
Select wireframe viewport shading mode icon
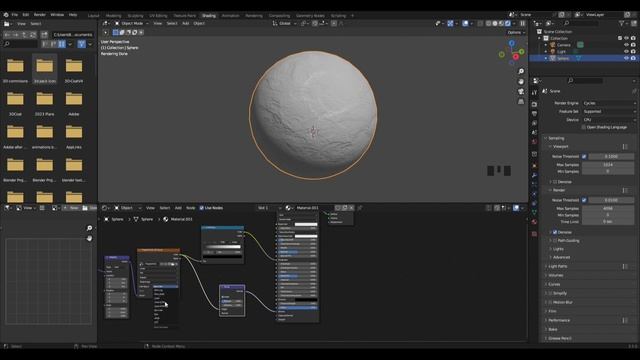coord(489,24)
